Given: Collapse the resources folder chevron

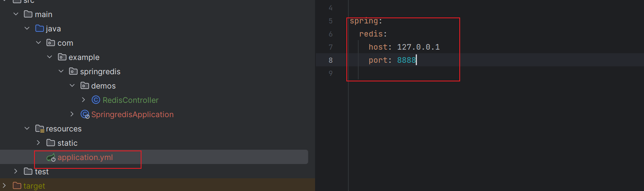Looking at the screenshot, I should (x=27, y=129).
